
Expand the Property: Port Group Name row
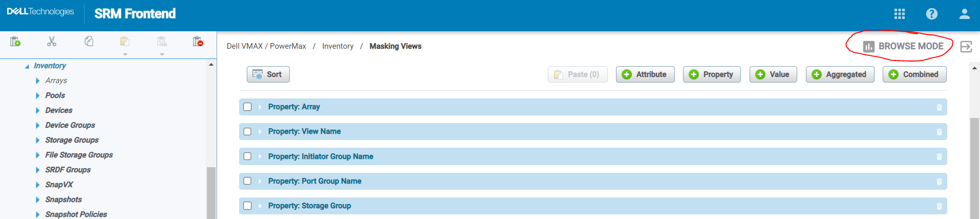[x=260, y=181]
